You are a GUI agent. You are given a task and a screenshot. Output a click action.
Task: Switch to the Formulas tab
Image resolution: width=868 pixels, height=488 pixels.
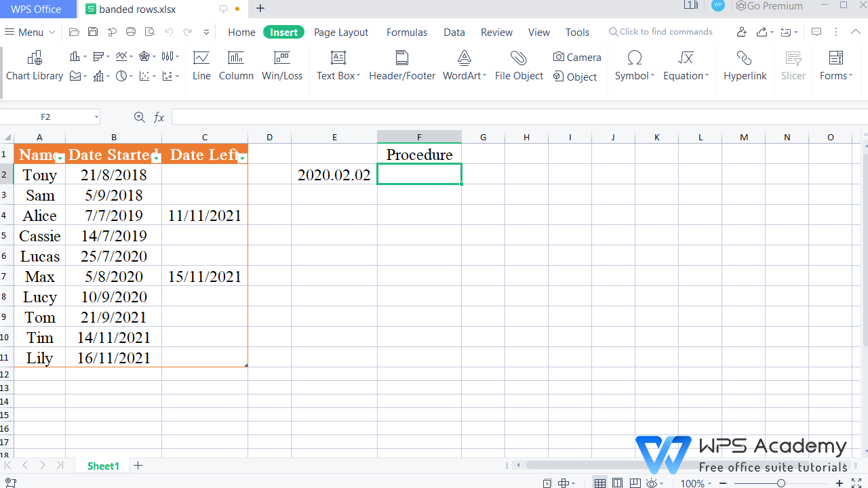pyautogui.click(x=406, y=32)
